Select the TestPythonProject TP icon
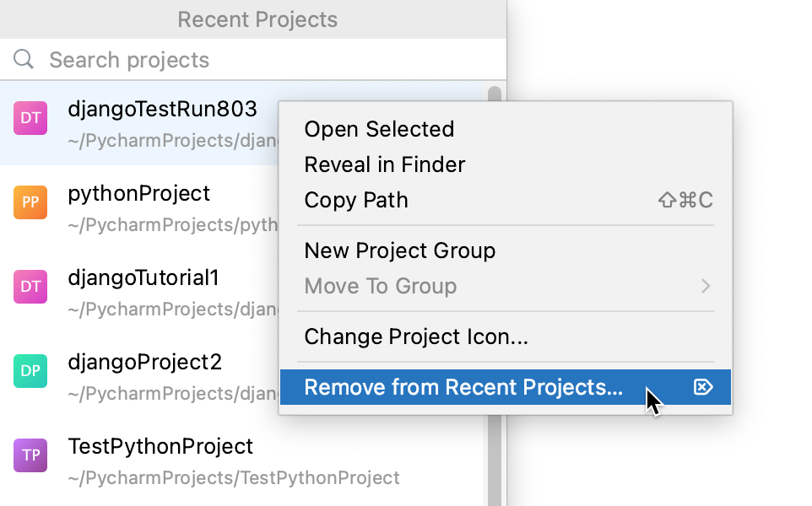The image size is (812, 506). [x=30, y=455]
